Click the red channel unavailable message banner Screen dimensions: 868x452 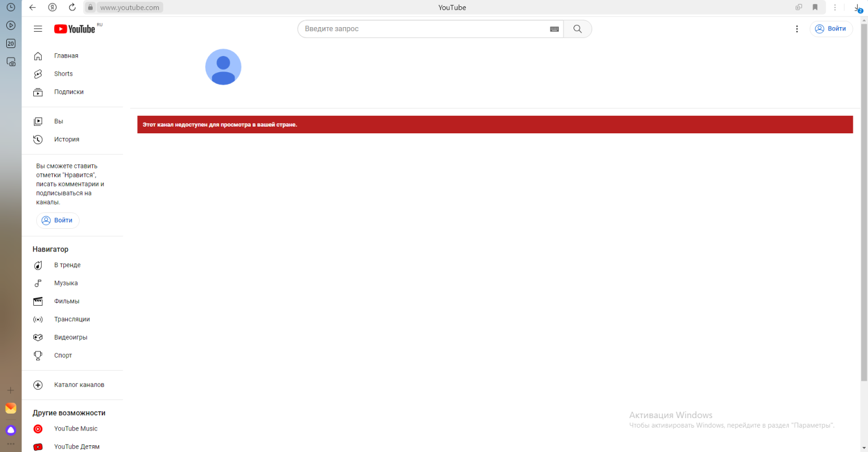coord(495,124)
